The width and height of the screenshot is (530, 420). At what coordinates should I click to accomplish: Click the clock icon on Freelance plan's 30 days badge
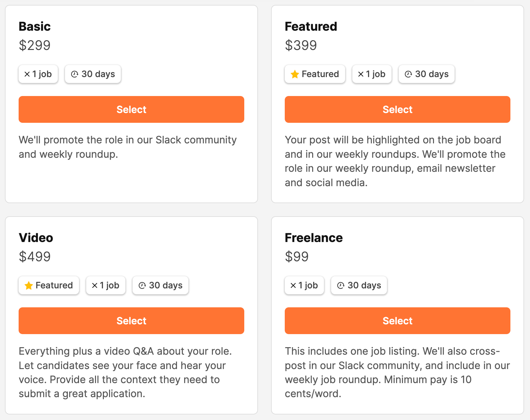point(340,285)
